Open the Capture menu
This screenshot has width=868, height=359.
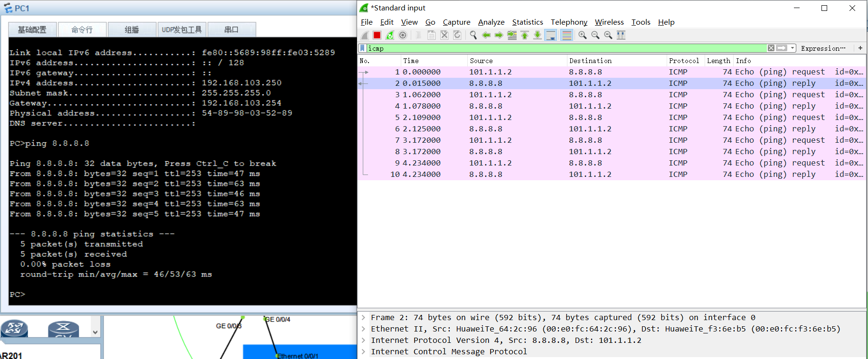(x=457, y=22)
